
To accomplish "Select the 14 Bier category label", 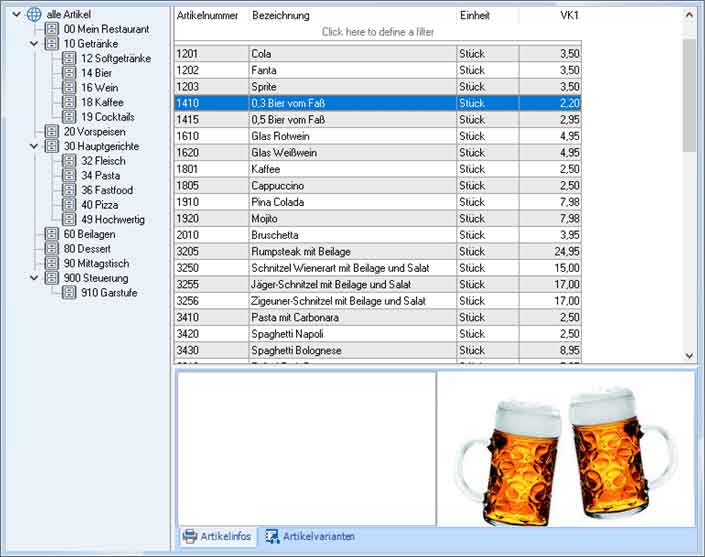I will [x=96, y=73].
